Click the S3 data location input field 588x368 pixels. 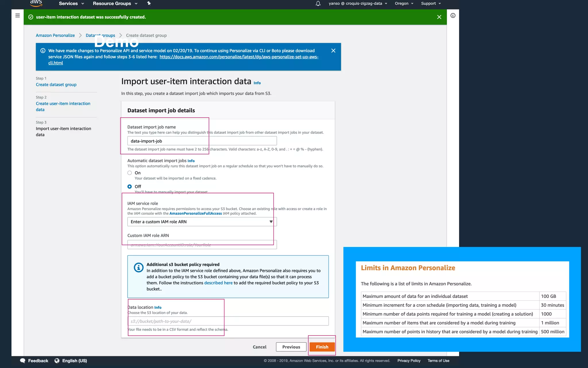[228, 321]
